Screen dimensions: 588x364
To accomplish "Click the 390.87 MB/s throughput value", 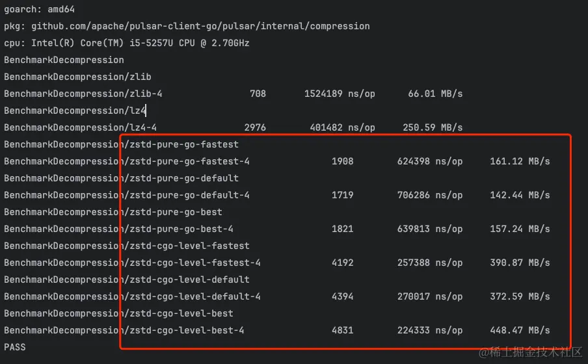I will pos(520,263).
